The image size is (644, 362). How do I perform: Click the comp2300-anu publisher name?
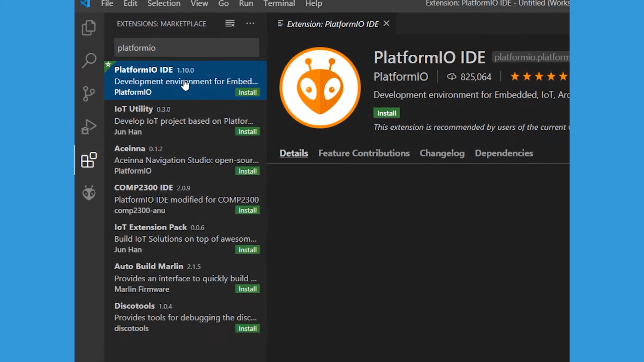click(140, 211)
